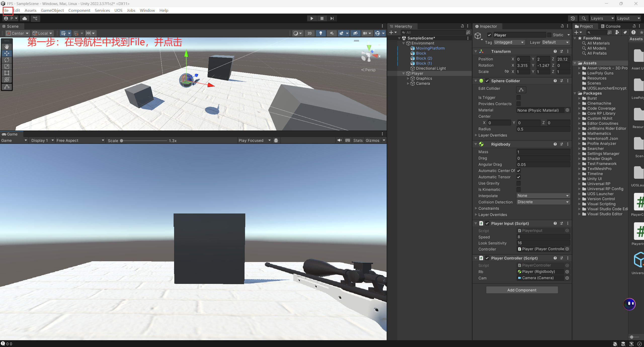Open the Undo History icon

click(573, 18)
